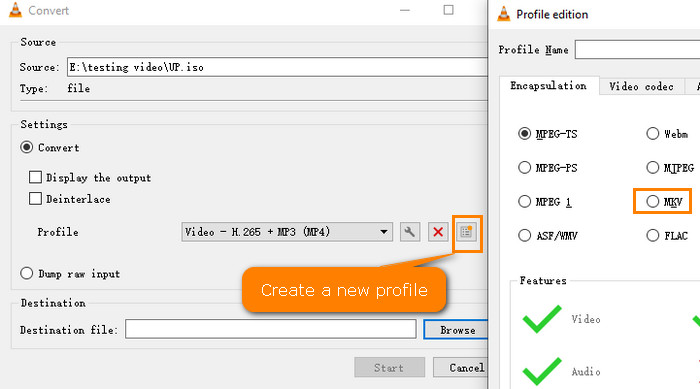Click the Audio feature green checkmark

tap(542, 371)
